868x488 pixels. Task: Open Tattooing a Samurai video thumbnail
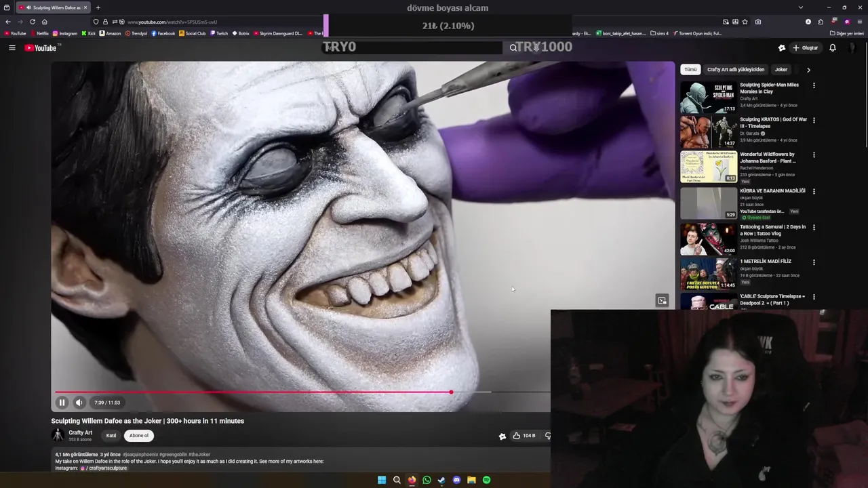[x=709, y=239]
